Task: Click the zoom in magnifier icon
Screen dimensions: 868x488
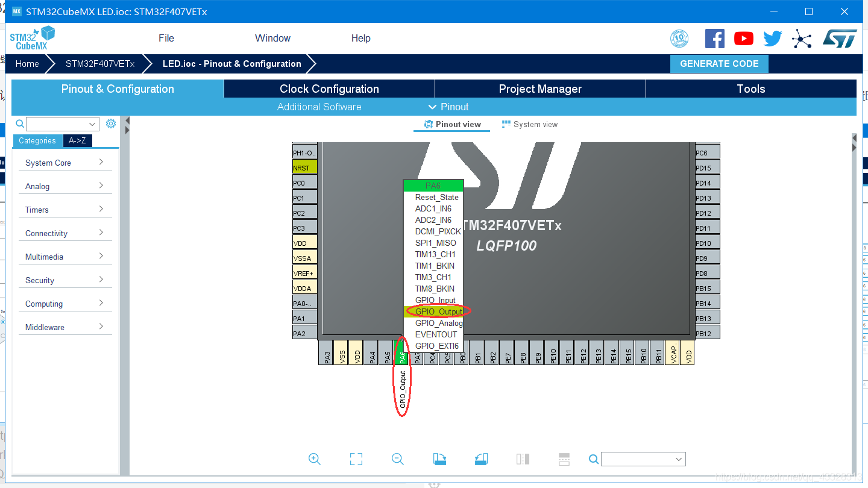Action: point(314,459)
